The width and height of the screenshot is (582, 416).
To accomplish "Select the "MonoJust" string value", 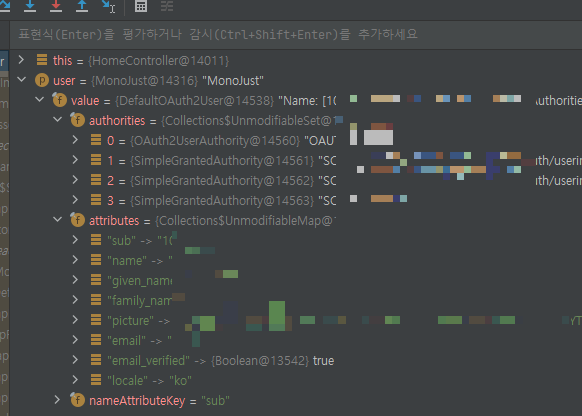I will (x=233, y=81).
